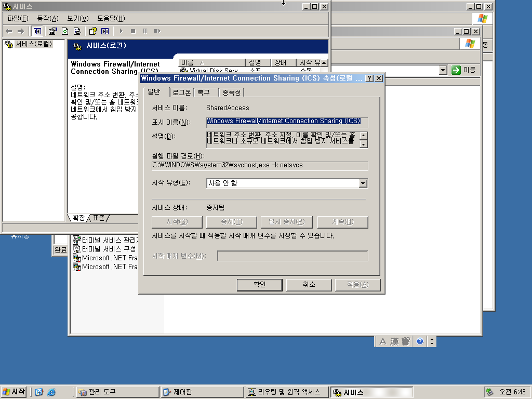
Task: Switch to 제어판 taskbar window
Action: tap(202, 392)
